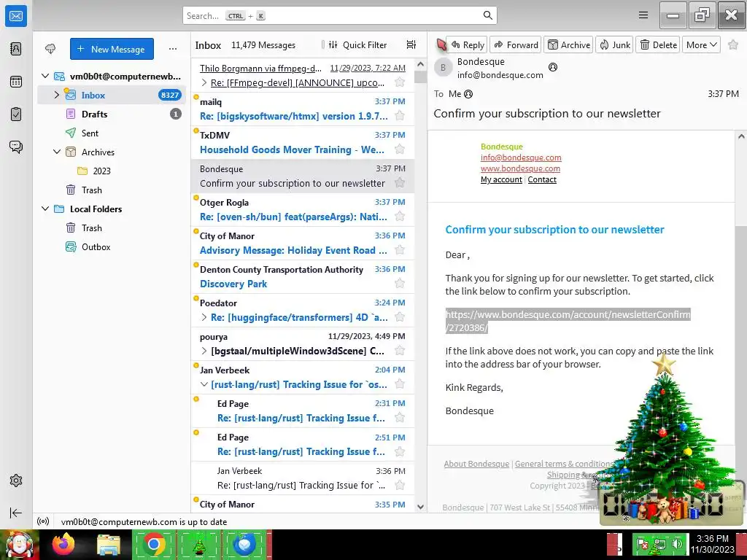Click the search magnifier icon
747x560 pixels.
[x=488, y=15]
